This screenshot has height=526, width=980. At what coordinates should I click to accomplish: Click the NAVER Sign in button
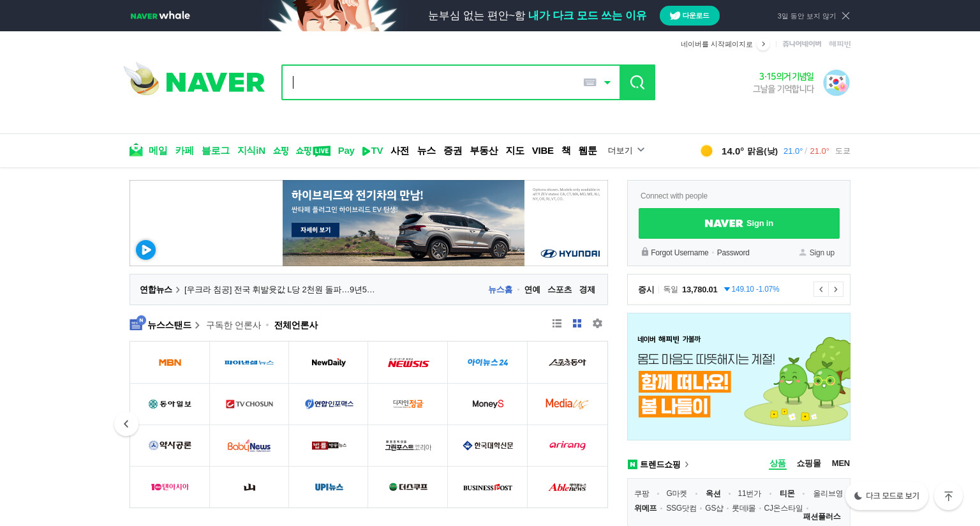pyautogui.click(x=739, y=223)
